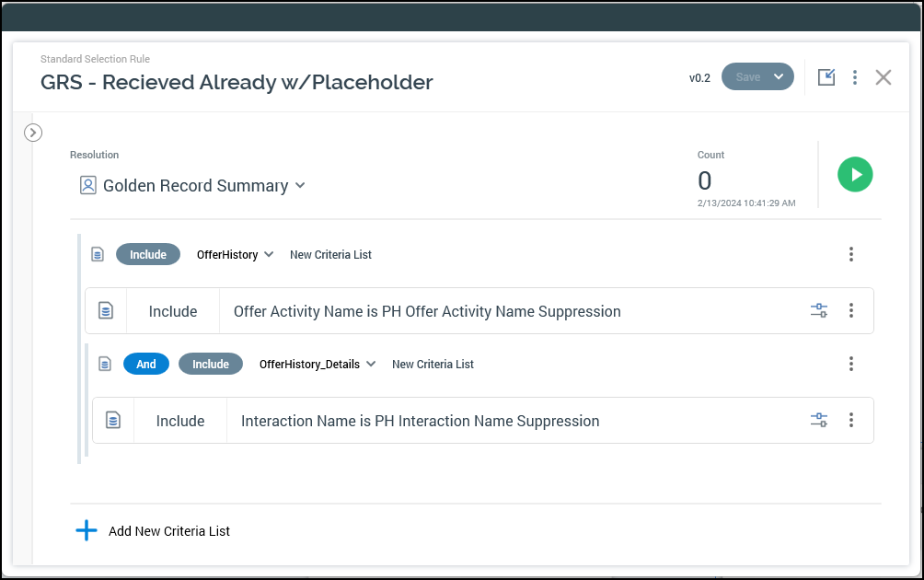Open kebab menu for Interaction Name criterion

851,421
